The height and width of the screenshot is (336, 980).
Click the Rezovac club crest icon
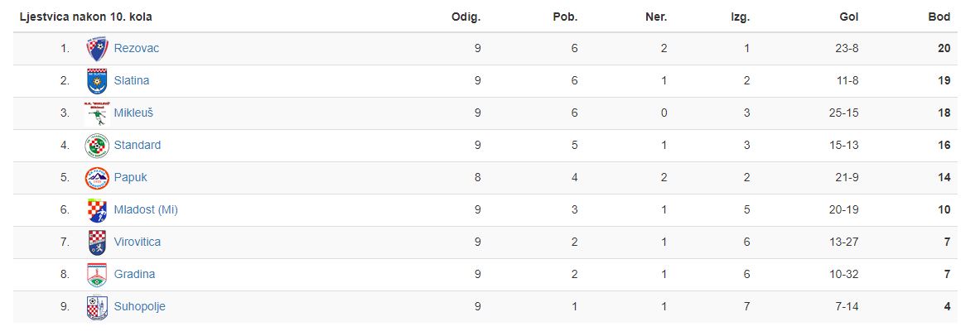pyautogui.click(x=97, y=49)
